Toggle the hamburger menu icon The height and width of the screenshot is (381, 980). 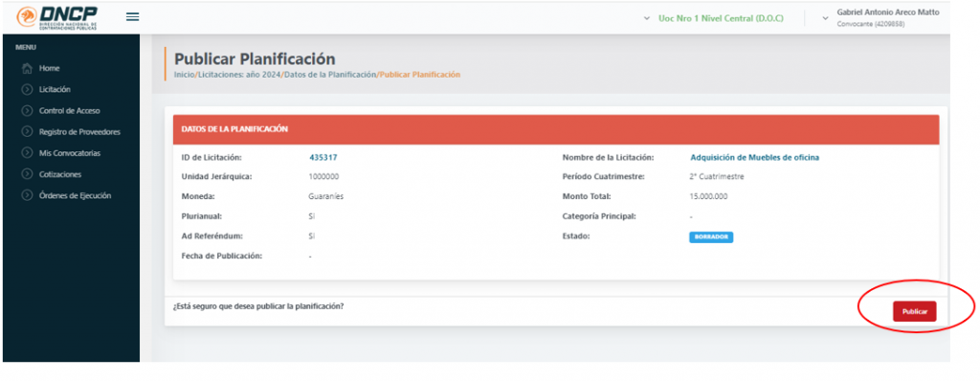coord(132,17)
